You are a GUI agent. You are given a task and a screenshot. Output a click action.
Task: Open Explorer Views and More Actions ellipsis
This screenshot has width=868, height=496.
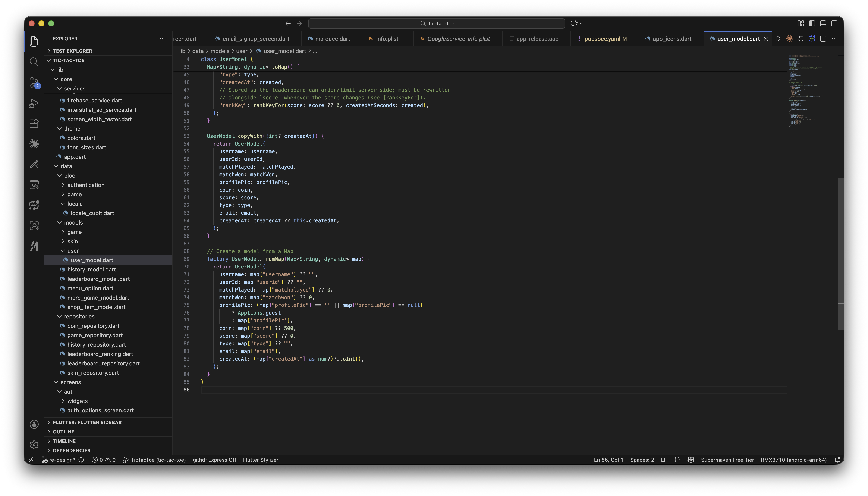(162, 39)
